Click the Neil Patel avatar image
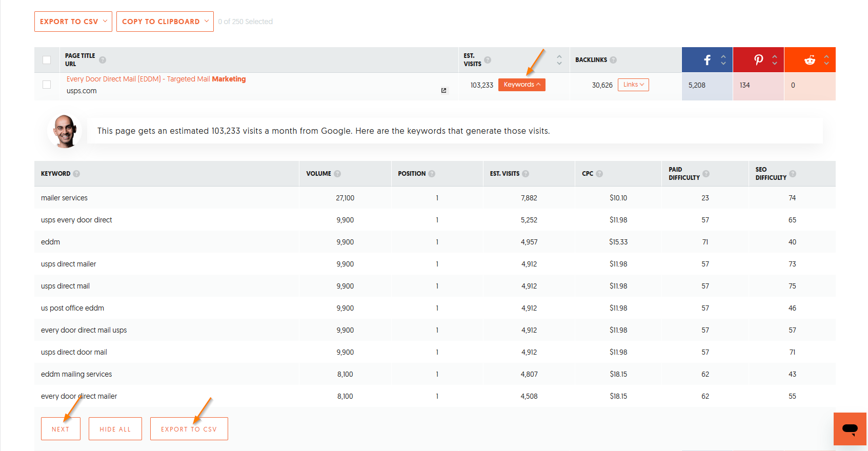 pos(65,131)
